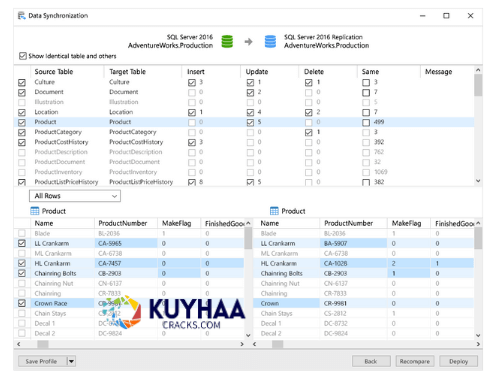Uncheck the Chainring Bolts row checkbox

pos(22,273)
